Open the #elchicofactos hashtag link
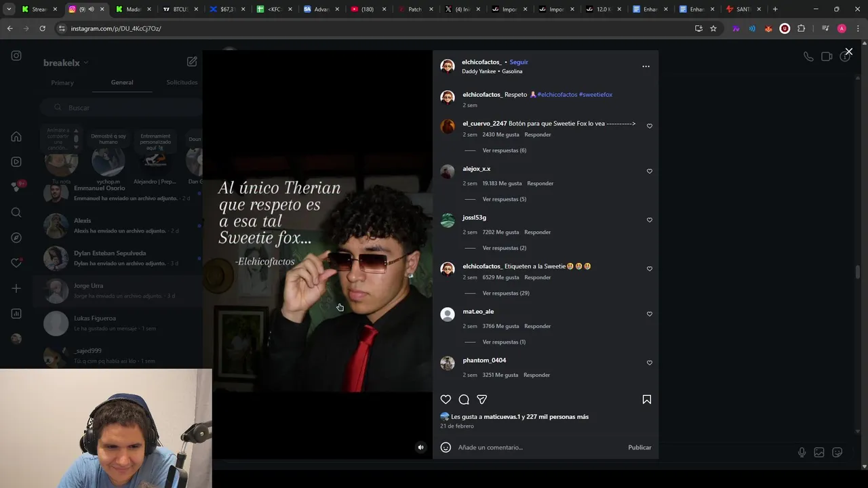This screenshot has width=868, height=488. click(557, 95)
